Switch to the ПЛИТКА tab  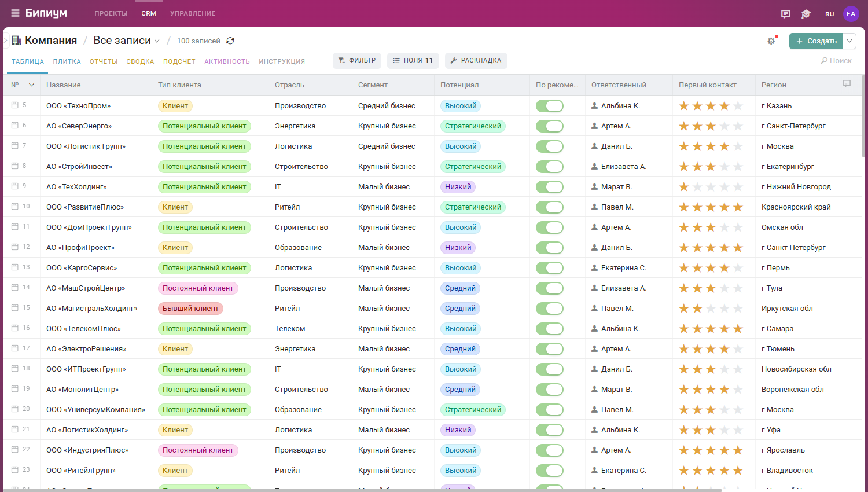click(67, 61)
